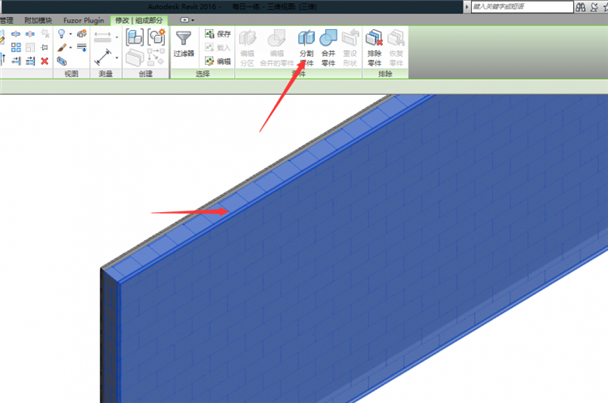
Task: Open the Manage (管理) tab
Action: pyautogui.click(x=6, y=20)
